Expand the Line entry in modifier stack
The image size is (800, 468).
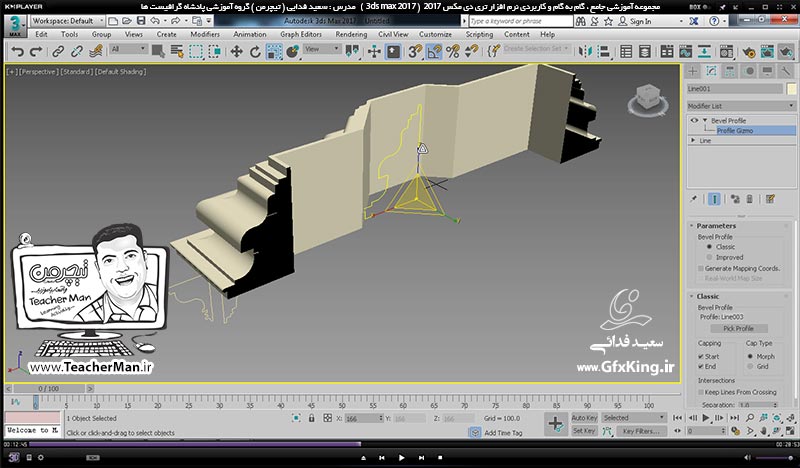click(693, 140)
